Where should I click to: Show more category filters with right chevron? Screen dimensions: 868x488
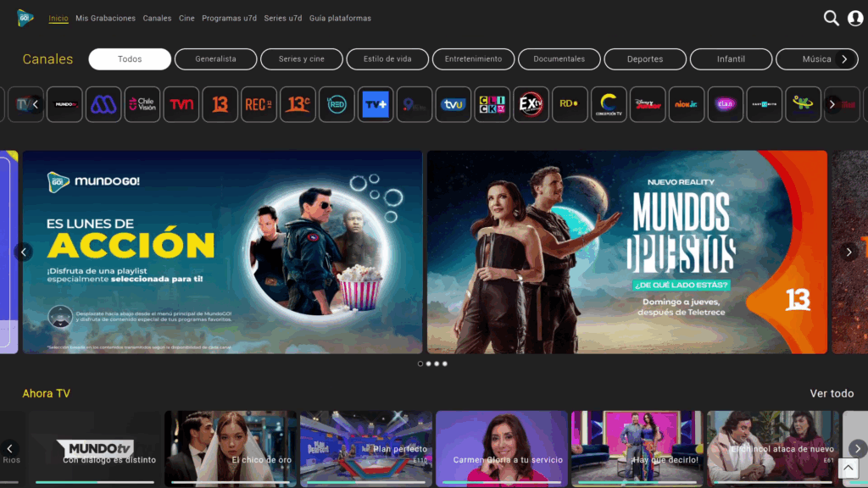click(845, 59)
